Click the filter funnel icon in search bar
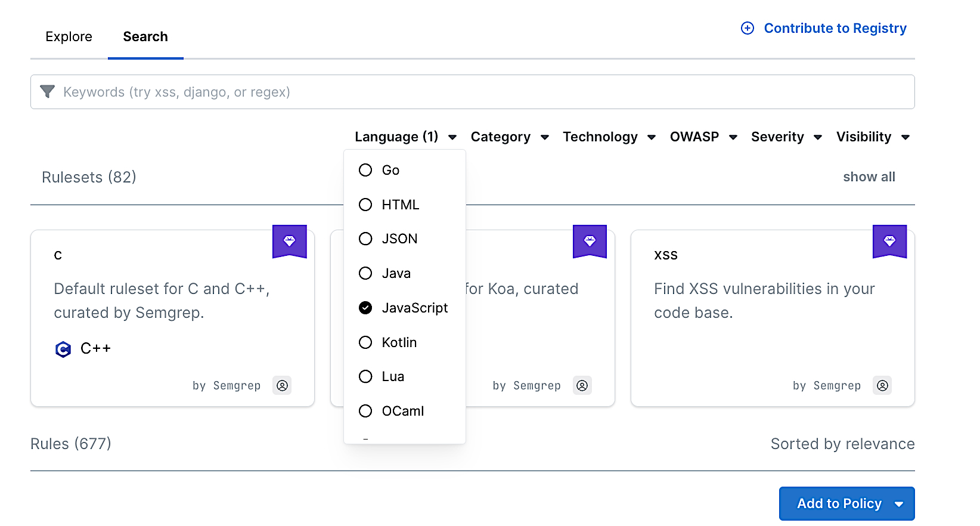The image size is (980, 526). (x=47, y=92)
